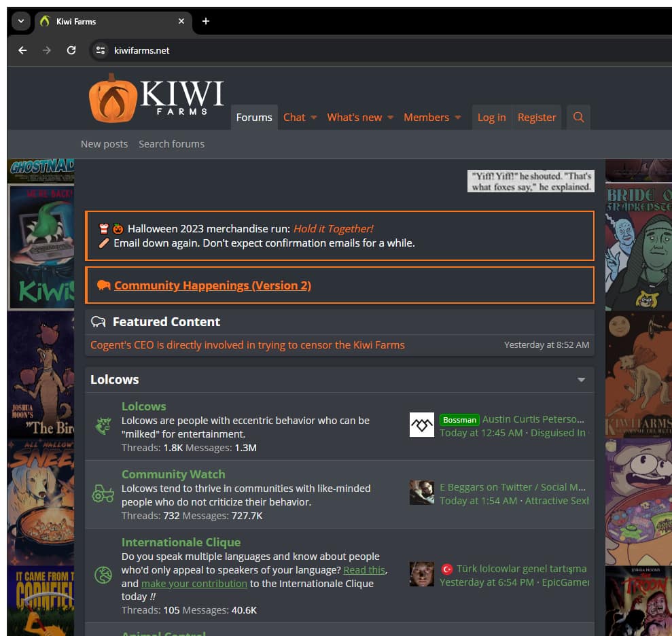Open Community Happenings (Version 2) link
This screenshot has height=636, width=672.
tap(213, 285)
